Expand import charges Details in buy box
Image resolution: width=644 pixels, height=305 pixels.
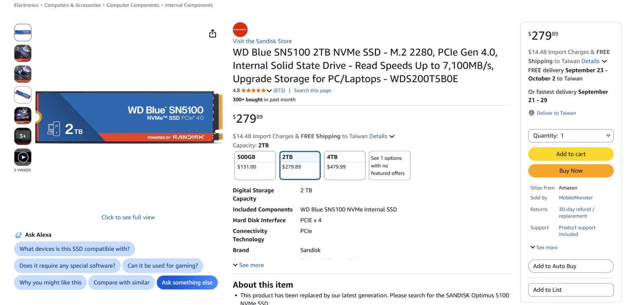(x=594, y=61)
